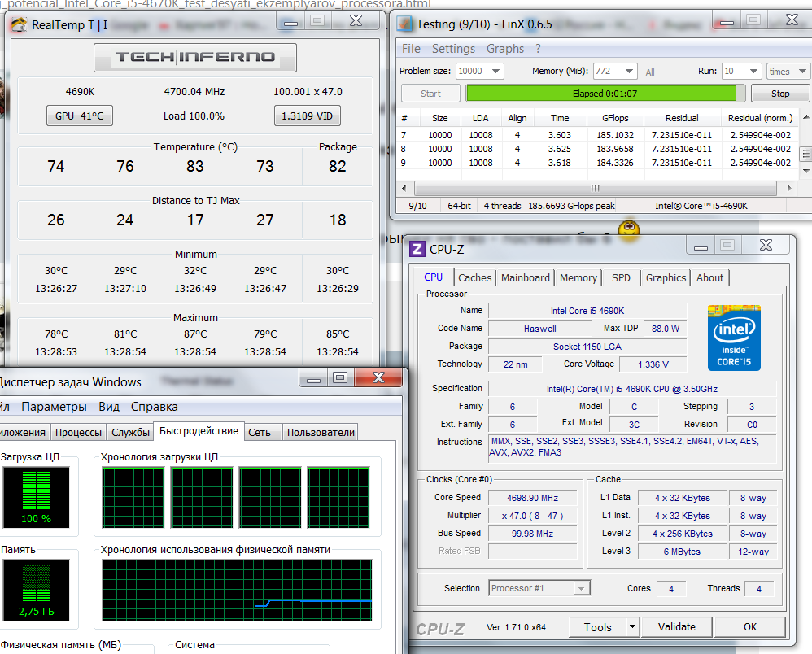812x654 pixels.
Task: Click the Specification field in CPU-Z
Action: pyautogui.click(x=632, y=389)
